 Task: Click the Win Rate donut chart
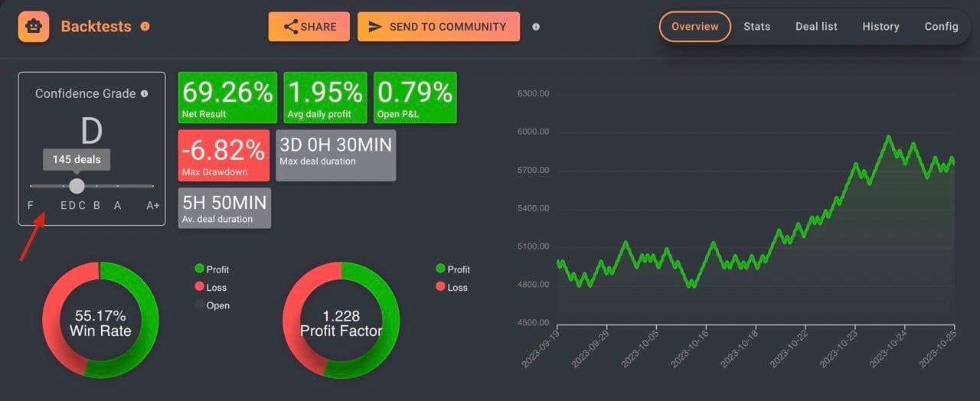100,320
